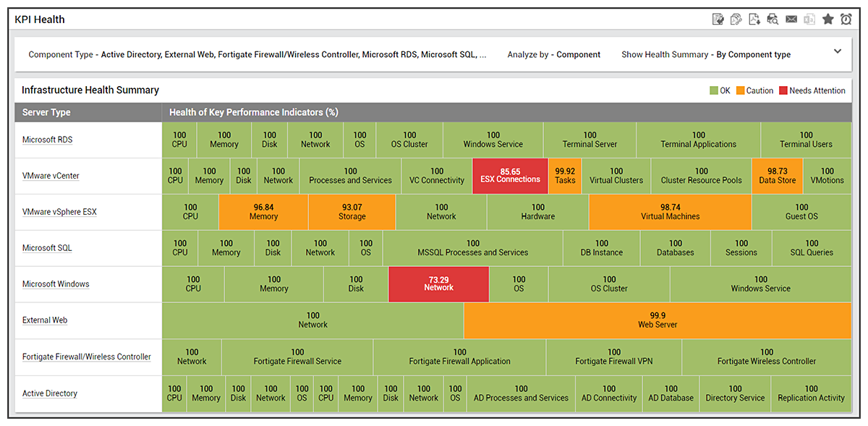Image resolution: width=868 pixels, height=426 pixels.
Task: Email the KPI Health report
Action: click(x=791, y=19)
